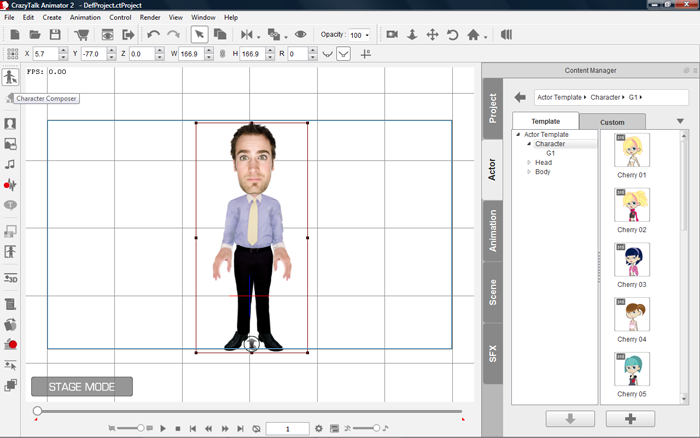Toggle the loop playback button
Screen dimensions: 700x438
[x=256, y=429]
